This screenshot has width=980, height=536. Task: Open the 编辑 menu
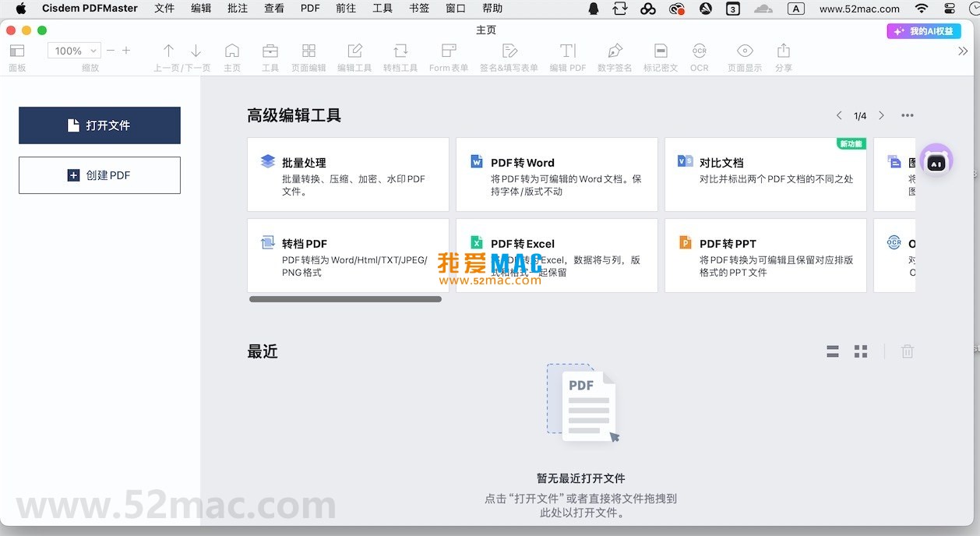coord(201,9)
